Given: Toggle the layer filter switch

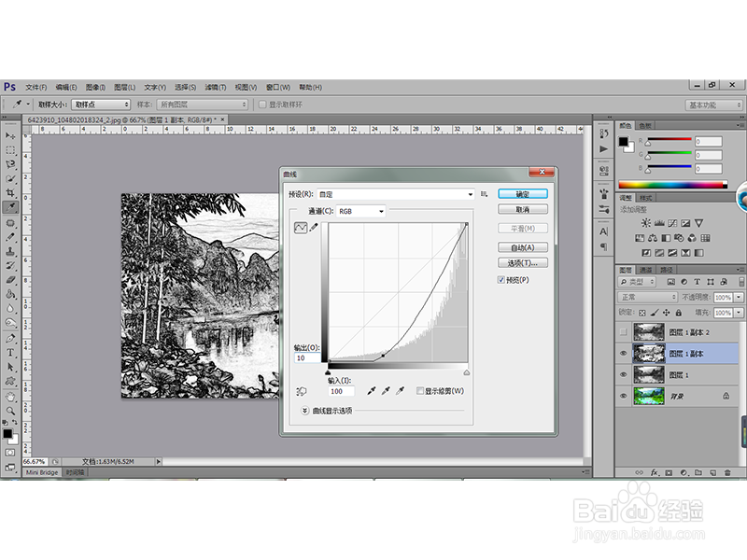Looking at the screenshot, I should point(741,282).
